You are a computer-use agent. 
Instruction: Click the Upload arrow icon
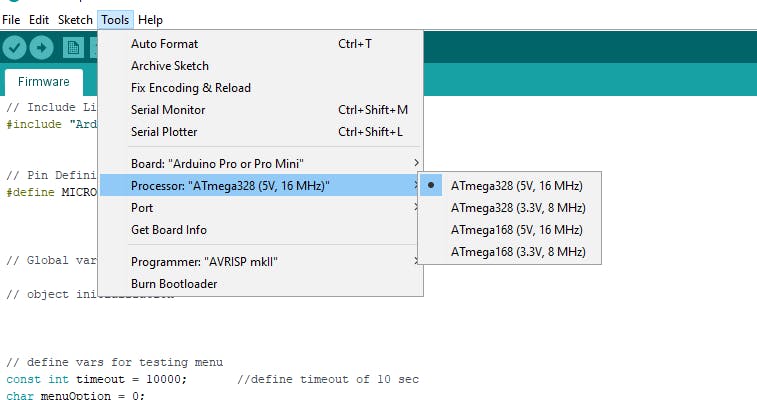(41, 47)
